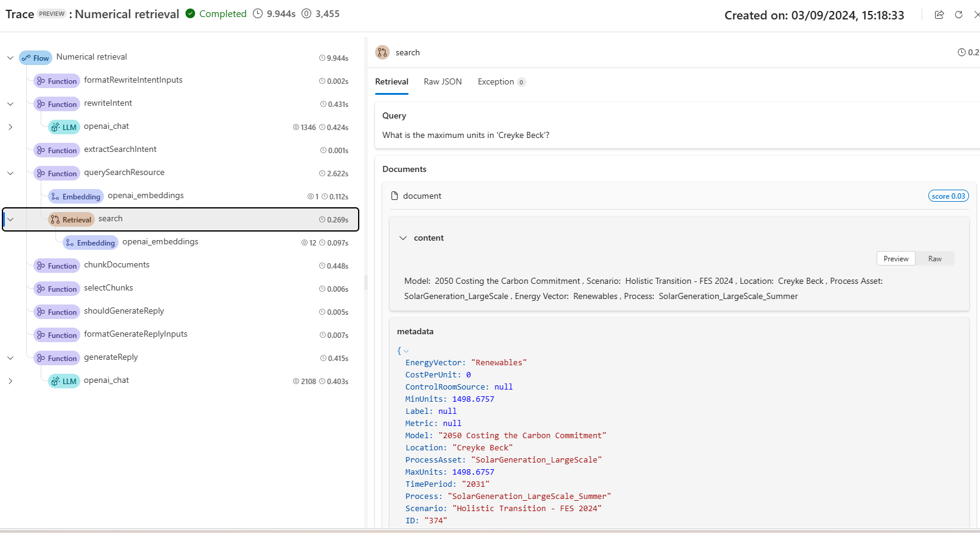Click the panel divider handle between tree and details

[x=366, y=282]
